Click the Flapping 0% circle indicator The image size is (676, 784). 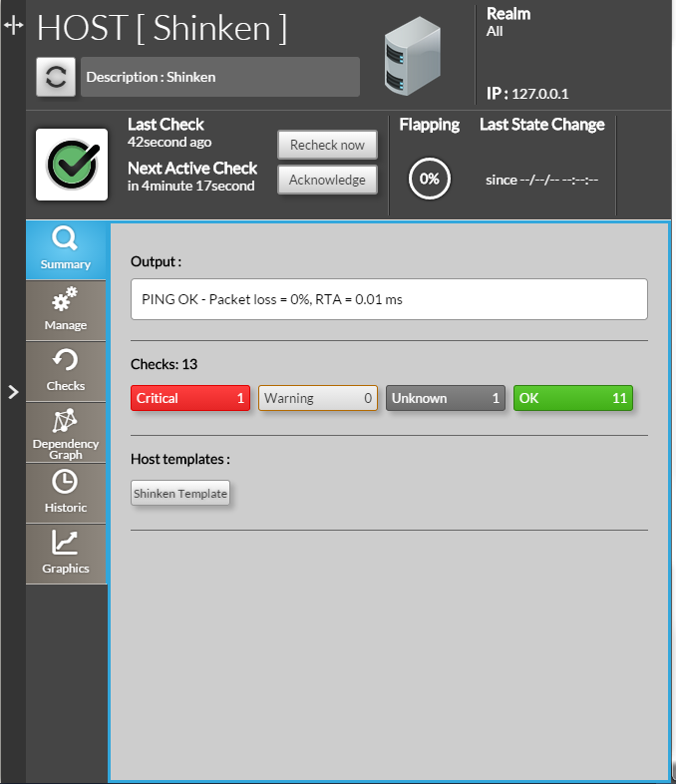[x=430, y=180]
